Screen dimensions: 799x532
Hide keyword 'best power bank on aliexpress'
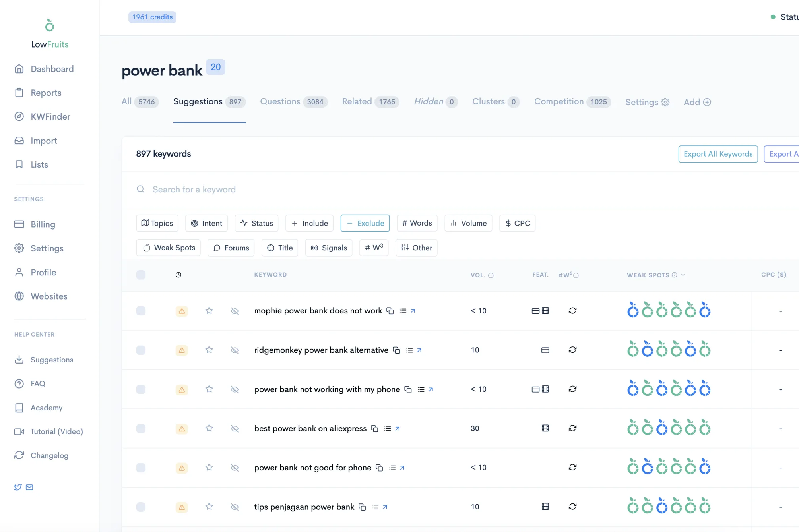coord(235,428)
